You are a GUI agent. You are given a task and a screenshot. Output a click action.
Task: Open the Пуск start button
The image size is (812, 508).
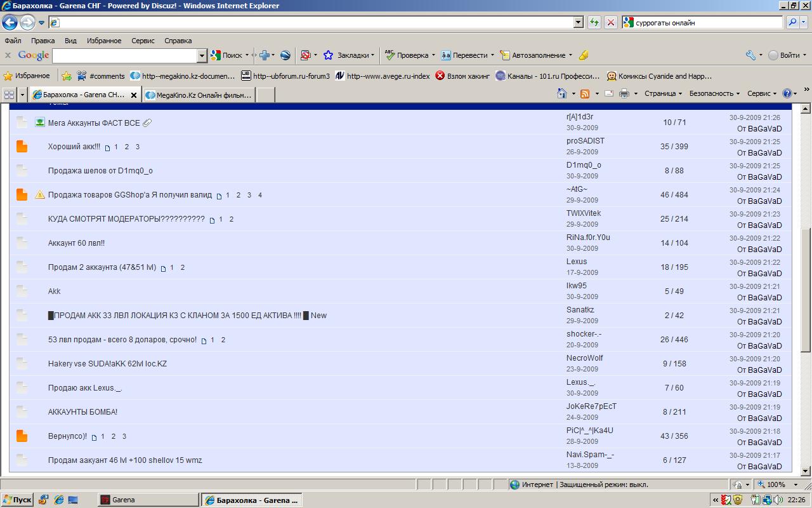17,500
